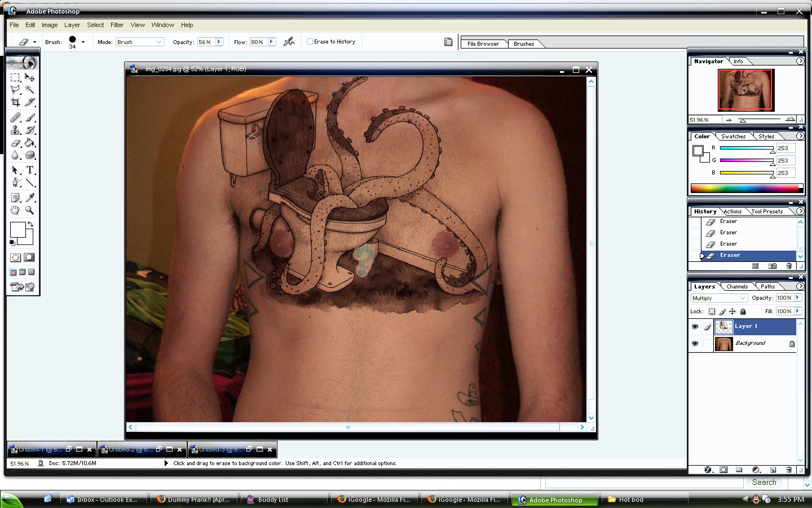The height and width of the screenshot is (508, 812).
Task: Select the Pen tool
Action: pos(15,182)
